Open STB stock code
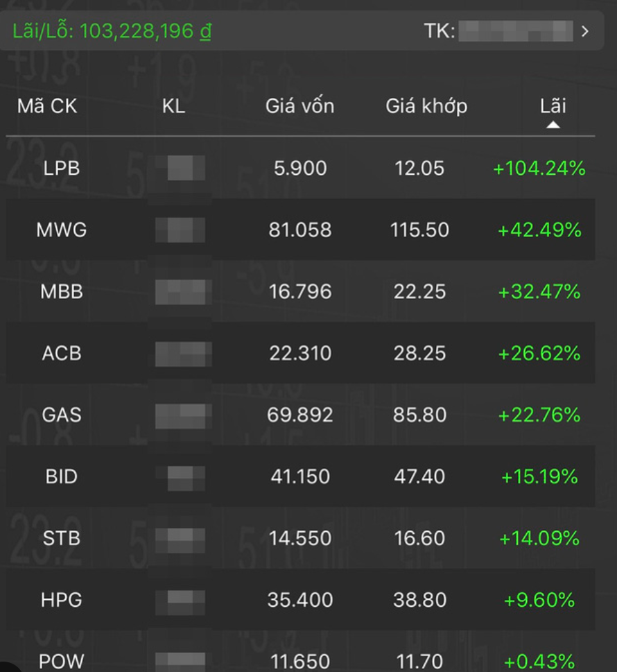The width and height of the screenshot is (617, 672). click(x=62, y=538)
